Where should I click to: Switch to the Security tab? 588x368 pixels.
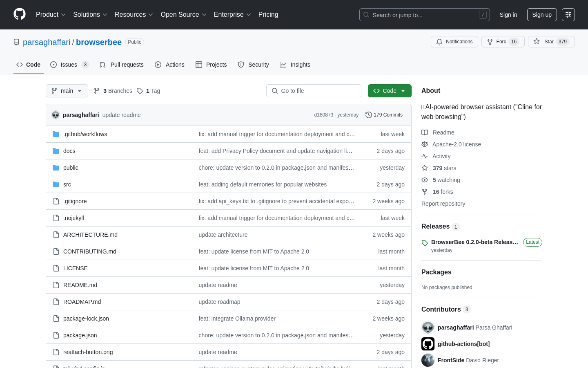253,65
